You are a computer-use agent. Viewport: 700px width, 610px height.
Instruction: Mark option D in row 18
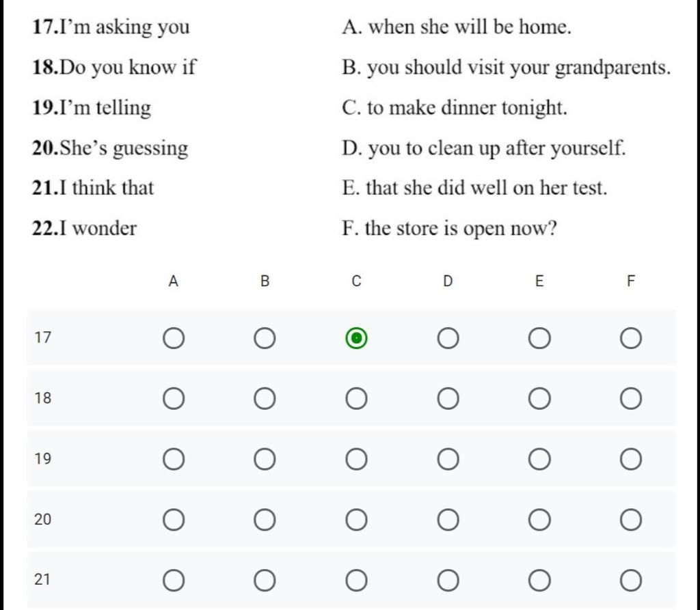pos(448,399)
